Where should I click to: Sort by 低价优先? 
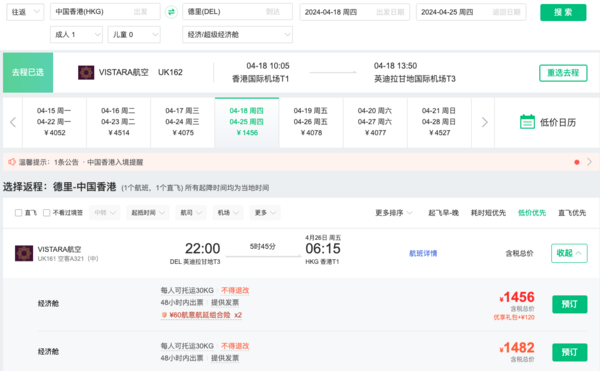pos(532,213)
